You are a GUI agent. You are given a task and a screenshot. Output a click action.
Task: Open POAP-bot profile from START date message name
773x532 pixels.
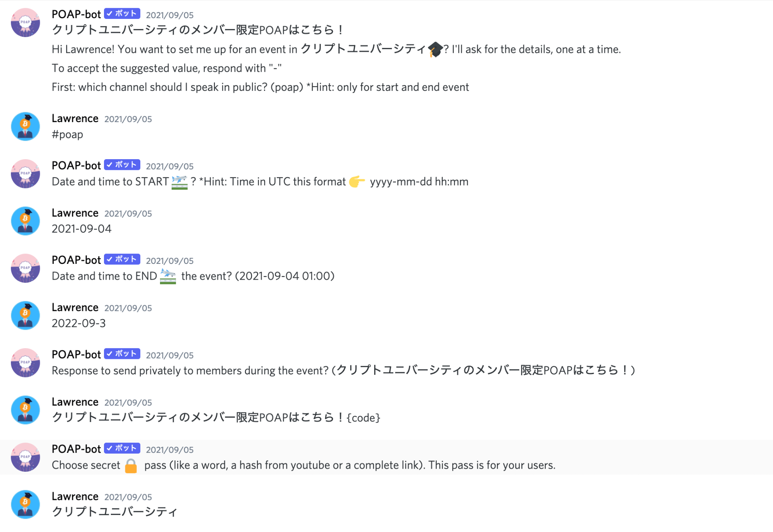click(76, 165)
